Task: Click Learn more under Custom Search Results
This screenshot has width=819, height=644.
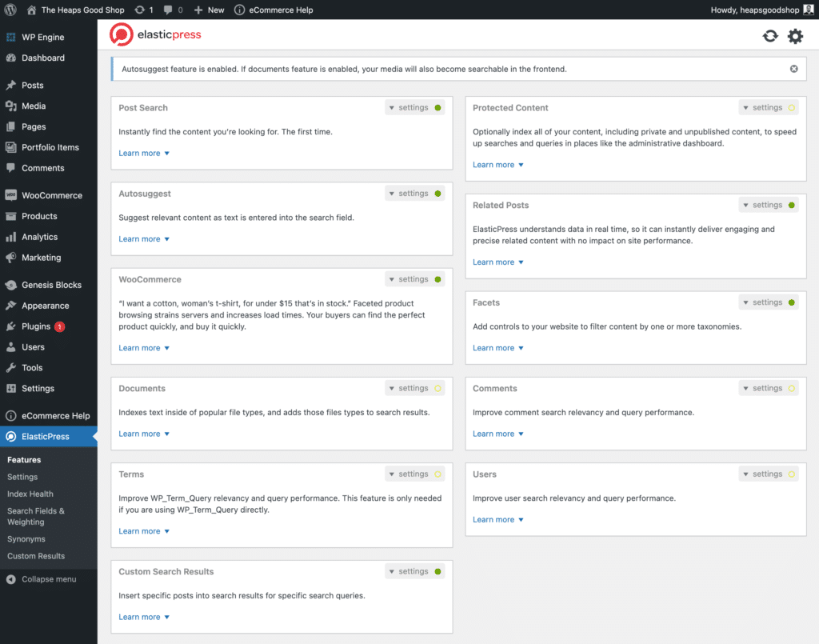Action: (x=144, y=617)
